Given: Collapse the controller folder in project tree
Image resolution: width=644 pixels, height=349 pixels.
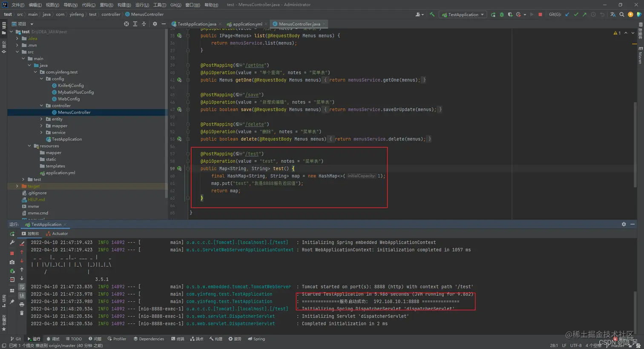Looking at the screenshot, I should tap(41, 106).
